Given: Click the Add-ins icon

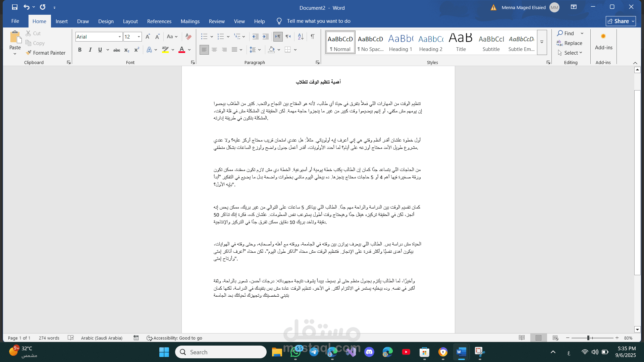Looking at the screenshot, I should (603, 36).
